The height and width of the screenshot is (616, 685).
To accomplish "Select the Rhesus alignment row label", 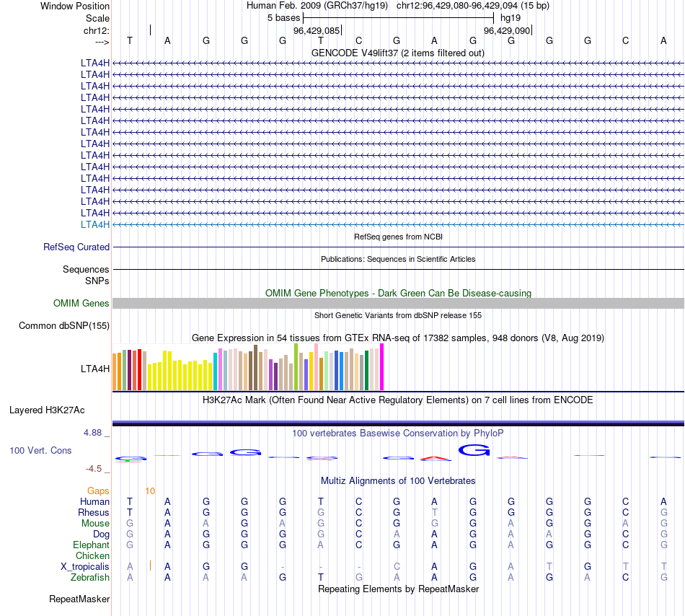I will (94, 512).
